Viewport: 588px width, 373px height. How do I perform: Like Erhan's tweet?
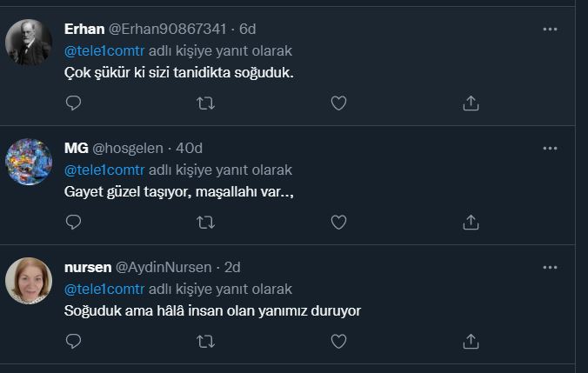tap(338, 103)
